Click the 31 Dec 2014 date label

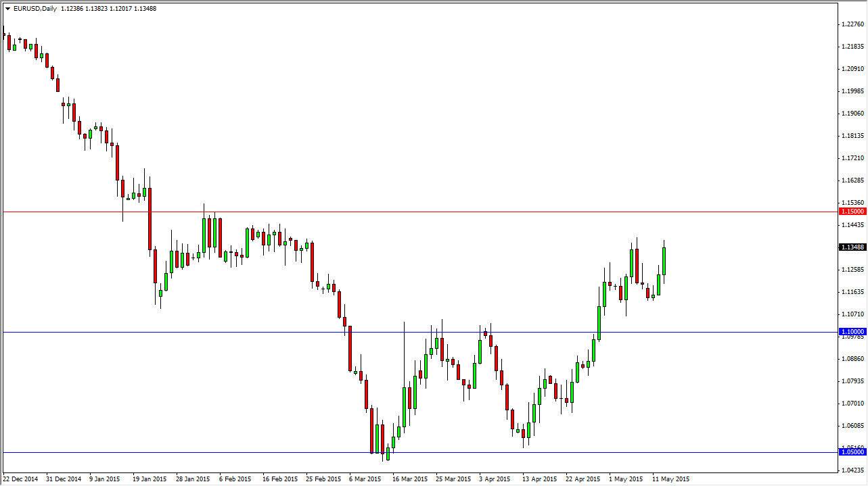click(x=64, y=479)
